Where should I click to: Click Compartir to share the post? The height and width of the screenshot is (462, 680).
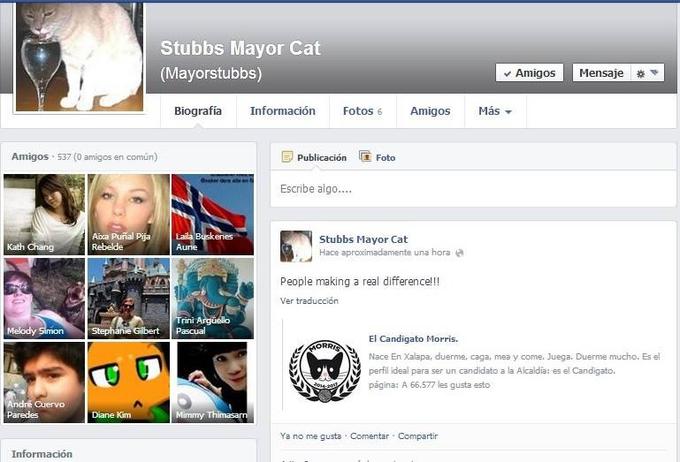(x=418, y=436)
